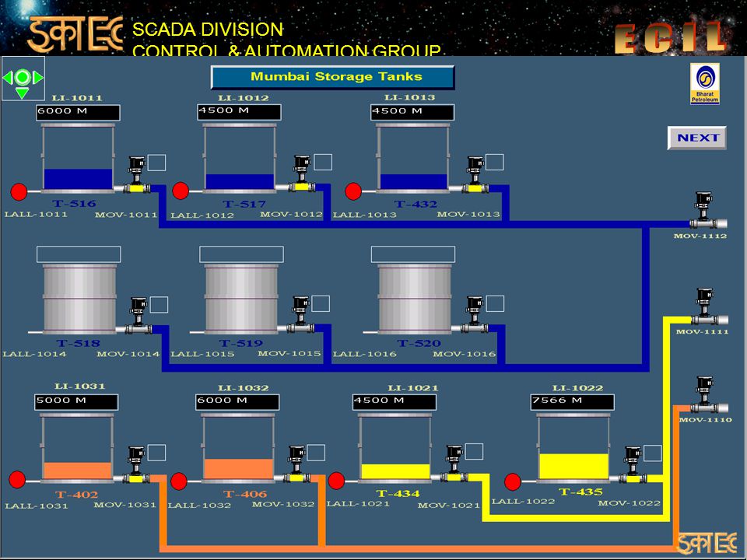Viewport: 747px width, 560px height.
Task: Select the MOV-1021 valve at tank T-434
Action: 454,463
